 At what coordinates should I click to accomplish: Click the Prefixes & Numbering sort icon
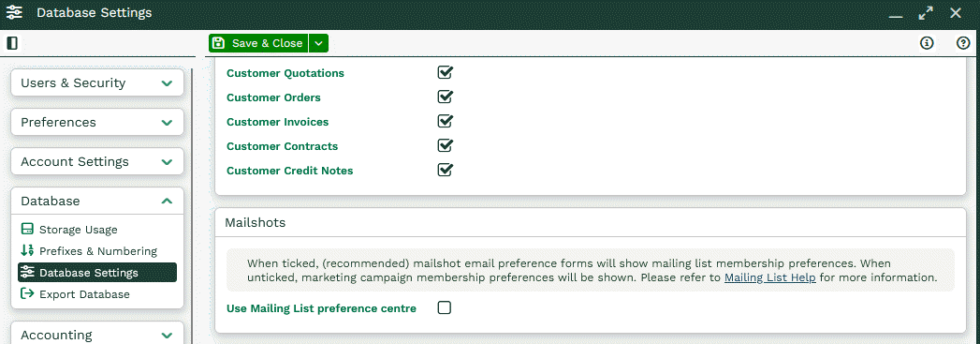(x=27, y=251)
